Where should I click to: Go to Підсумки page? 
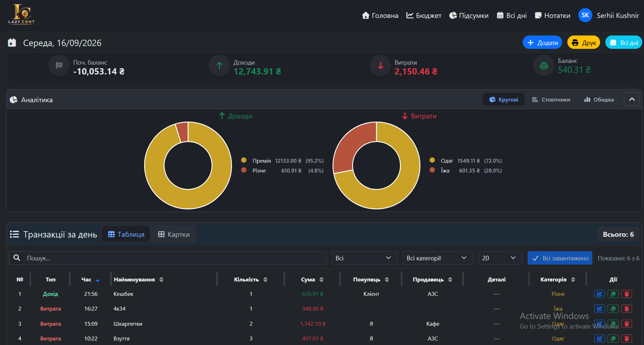click(469, 15)
